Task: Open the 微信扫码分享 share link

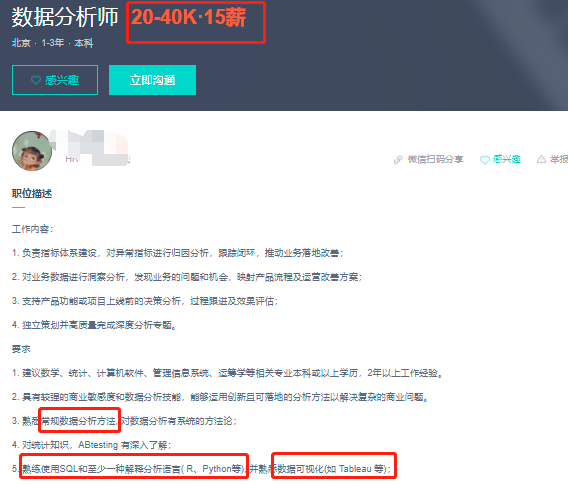Action: 435,159
